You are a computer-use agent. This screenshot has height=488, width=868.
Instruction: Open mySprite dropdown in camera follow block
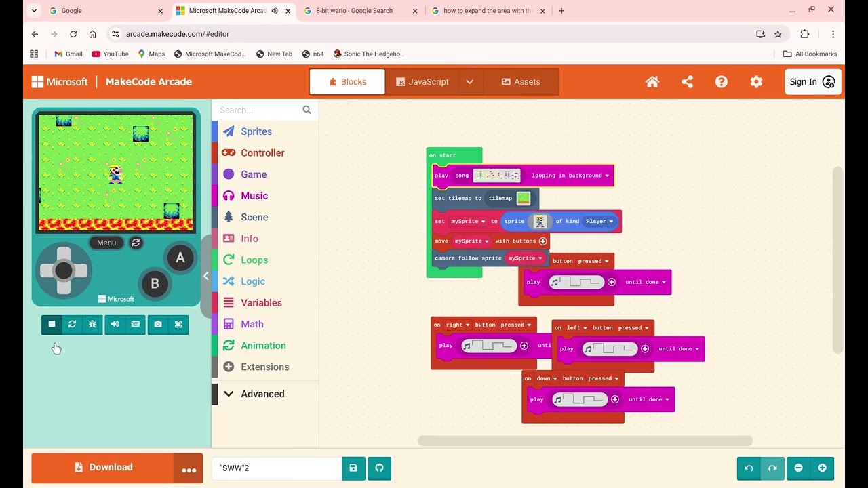point(526,258)
